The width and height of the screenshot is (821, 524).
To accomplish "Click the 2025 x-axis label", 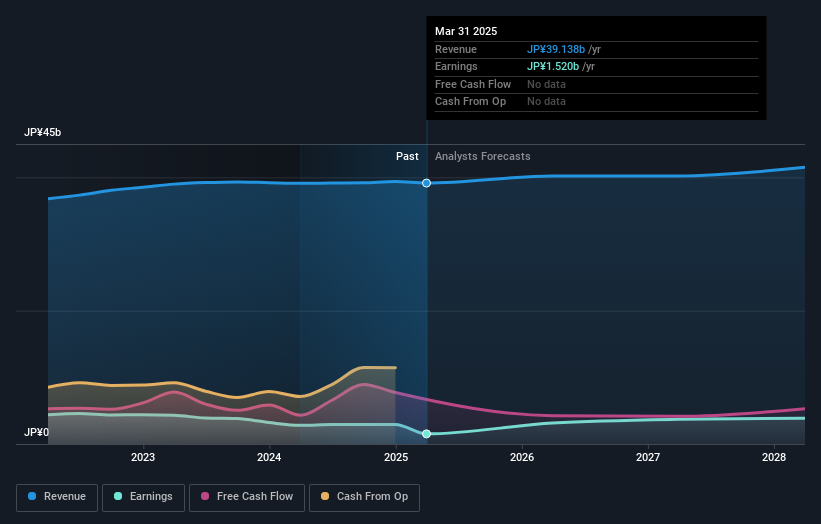I will 396,457.
